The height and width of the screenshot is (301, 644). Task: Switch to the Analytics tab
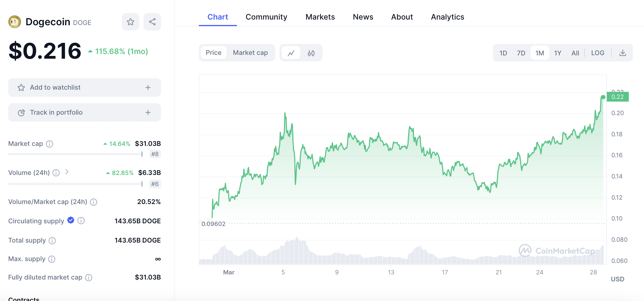[447, 17]
